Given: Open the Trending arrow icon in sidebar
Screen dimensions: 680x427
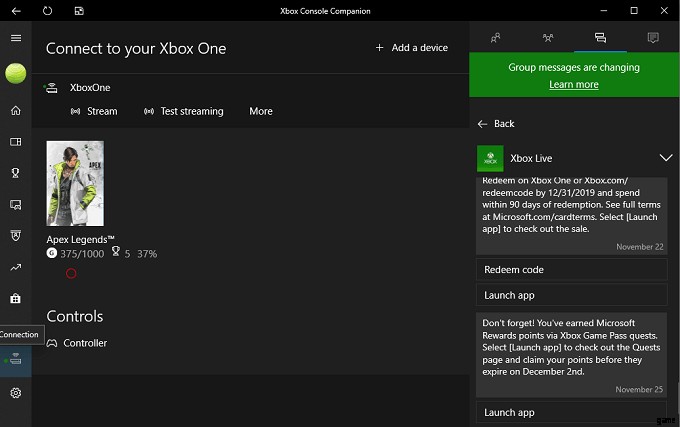Looking at the screenshot, I should click(x=15, y=267).
